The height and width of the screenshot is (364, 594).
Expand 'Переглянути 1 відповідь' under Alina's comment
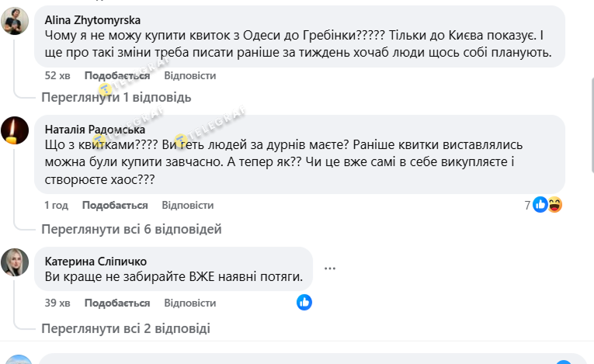[x=116, y=98]
